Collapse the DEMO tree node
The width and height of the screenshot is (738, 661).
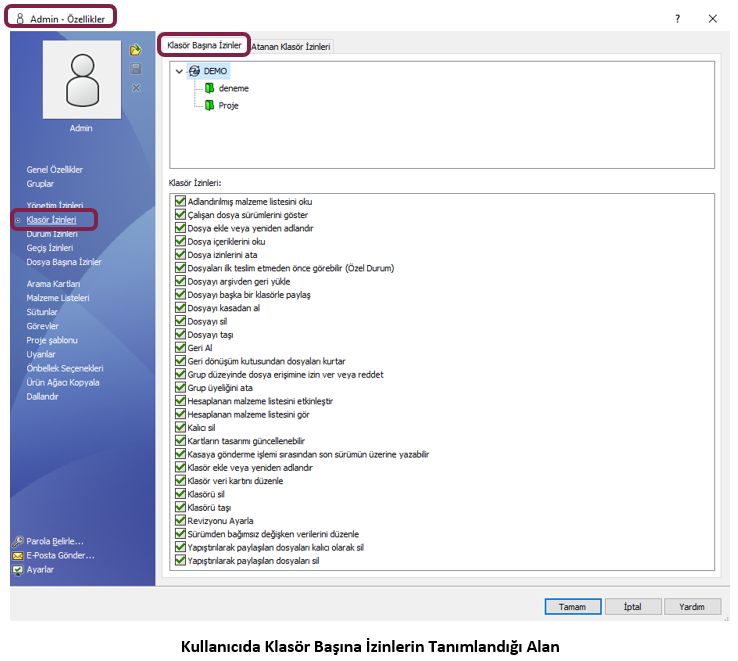tap(178, 71)
